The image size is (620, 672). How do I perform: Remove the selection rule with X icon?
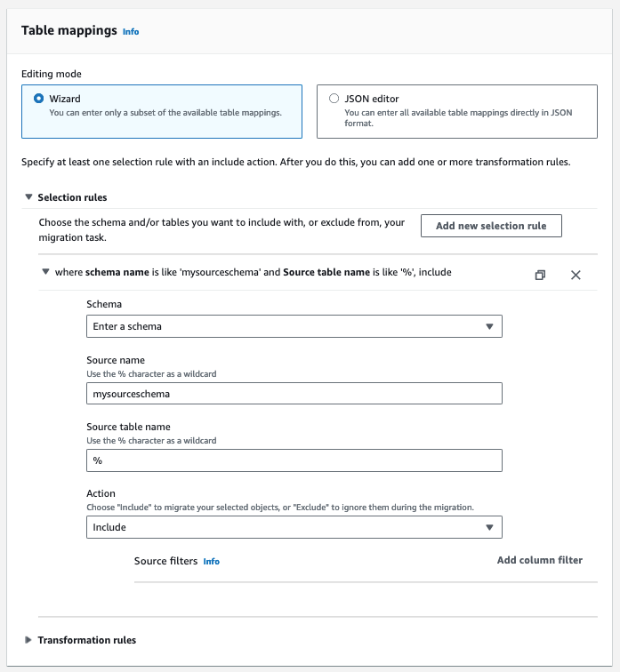(576, 275)
